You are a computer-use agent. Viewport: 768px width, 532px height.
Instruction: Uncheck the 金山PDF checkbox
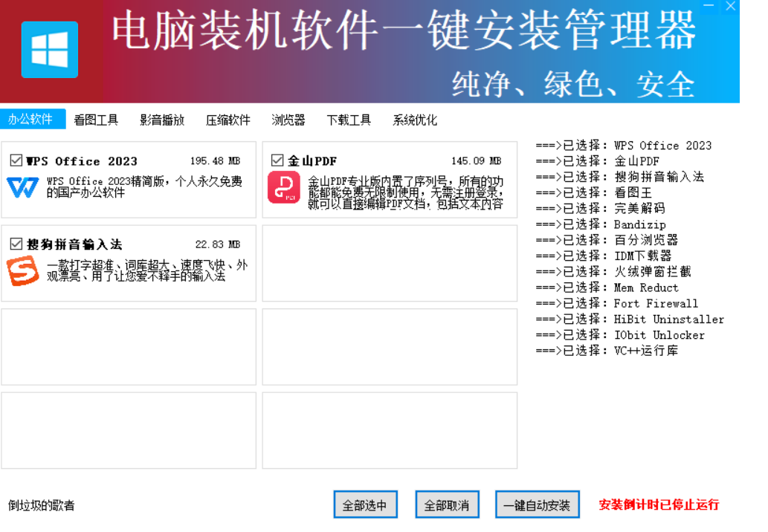click(277, 160)
